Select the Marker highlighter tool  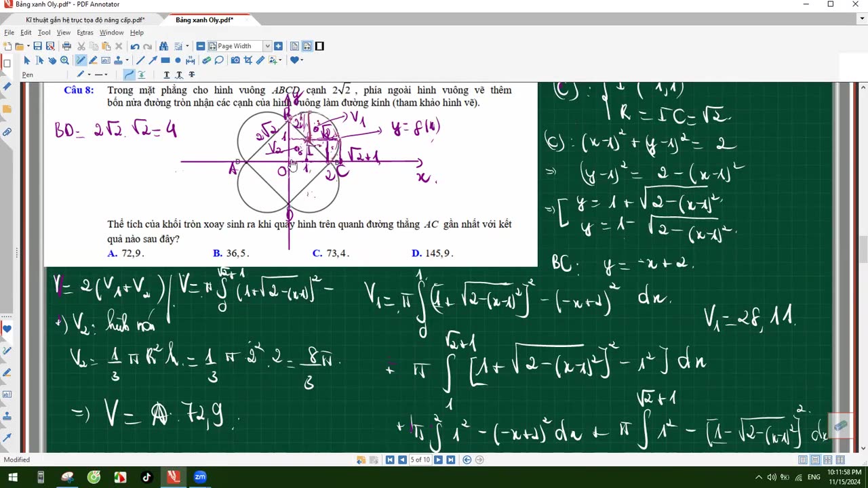point(93,60)
